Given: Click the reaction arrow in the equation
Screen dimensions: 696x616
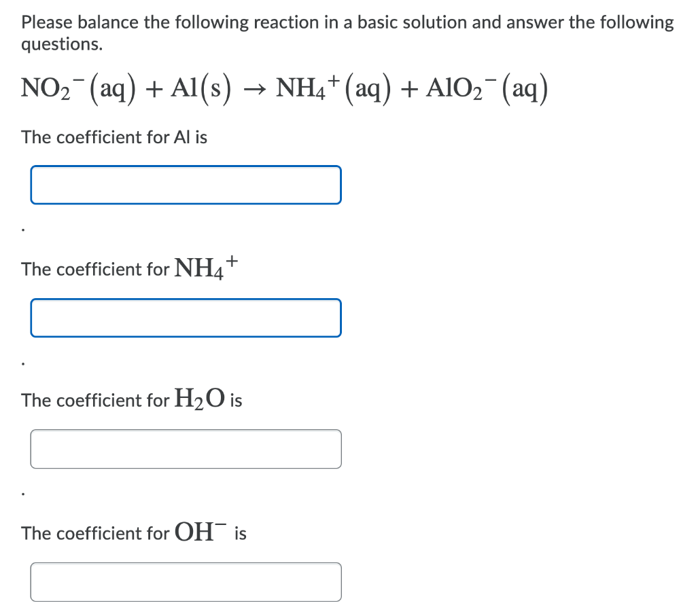Looking at the screenshot, I should click(x=256, y=89).
